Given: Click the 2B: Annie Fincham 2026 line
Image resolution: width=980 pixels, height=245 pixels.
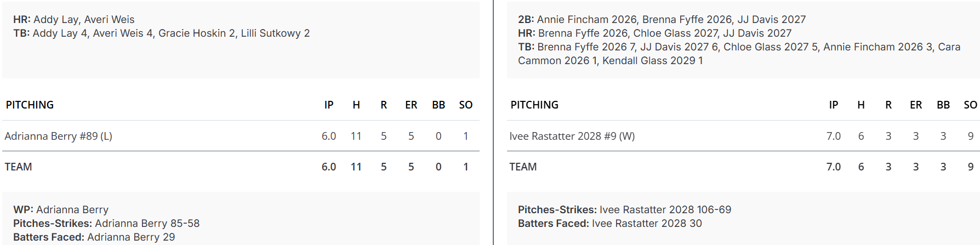Looking at the screenshot, I should (x=662, y=19).
